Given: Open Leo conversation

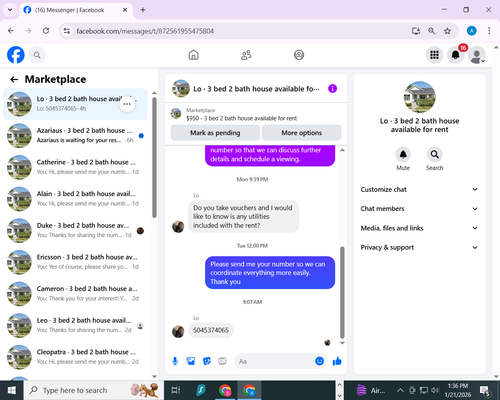Looking at the screenshot, I should pyautogui.click(x=75, y=326).
